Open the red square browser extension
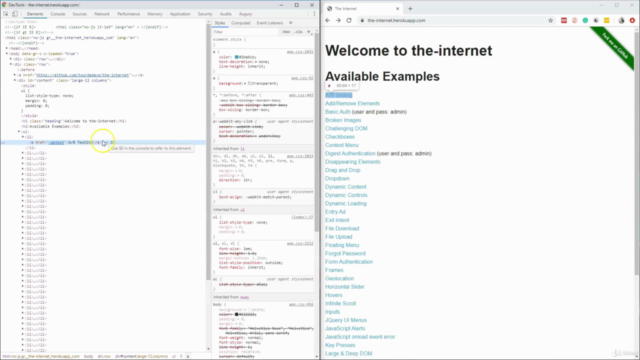 pyautogui.click(x=564, y=20)
